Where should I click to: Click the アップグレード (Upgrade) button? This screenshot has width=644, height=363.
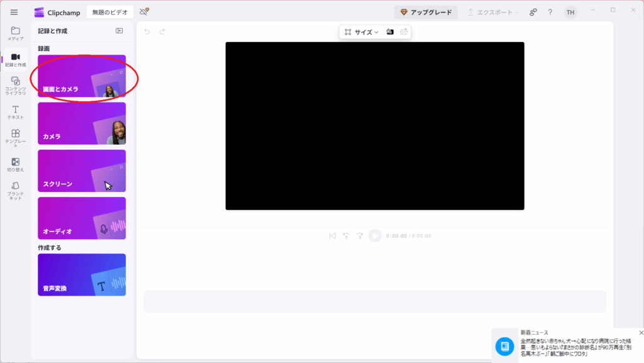coord(426,12)
